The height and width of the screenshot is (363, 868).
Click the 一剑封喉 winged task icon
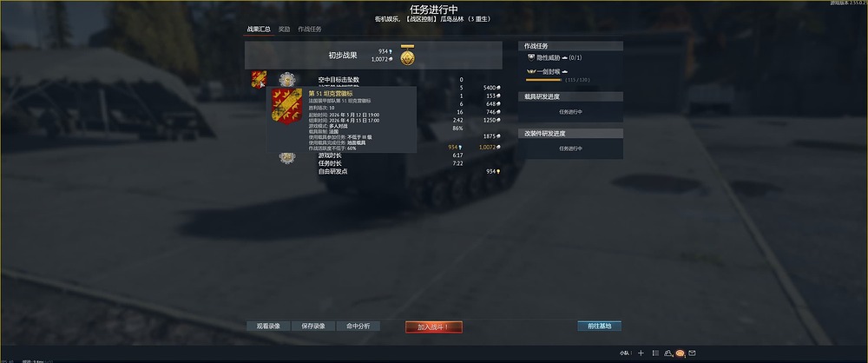[x=531, y=71]
